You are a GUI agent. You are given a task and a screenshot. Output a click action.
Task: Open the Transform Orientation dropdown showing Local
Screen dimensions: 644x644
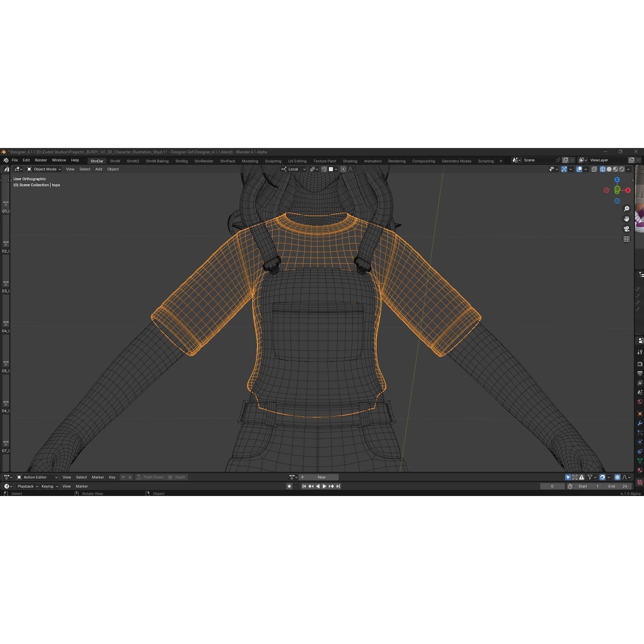coord(294,169)
